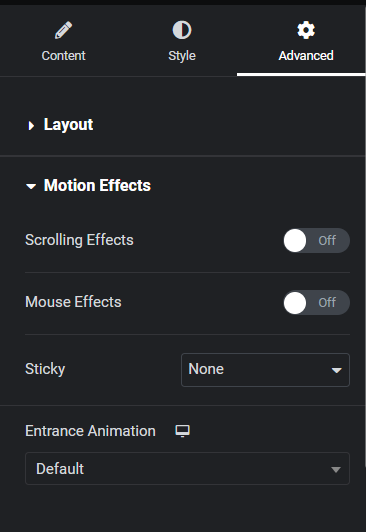Click the half-circle Style icon
Viewport: 366px width, 532px height.
pos(182,30)
